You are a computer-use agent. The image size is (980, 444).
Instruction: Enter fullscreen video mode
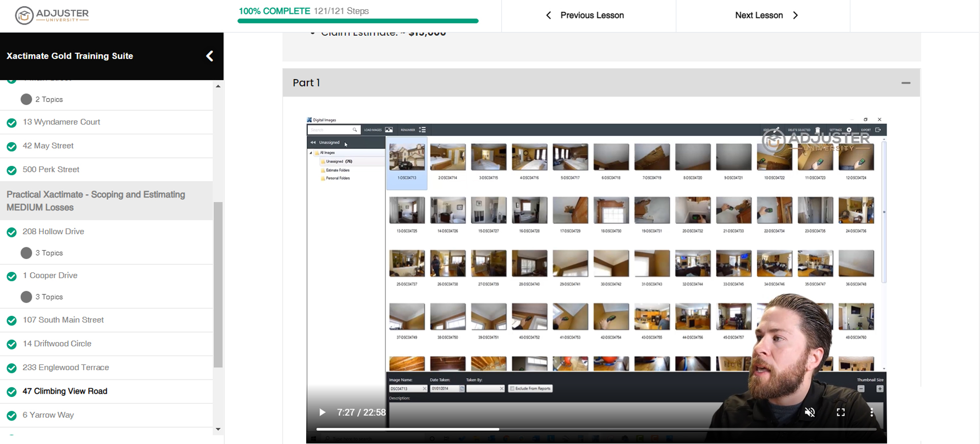(841, 412)
